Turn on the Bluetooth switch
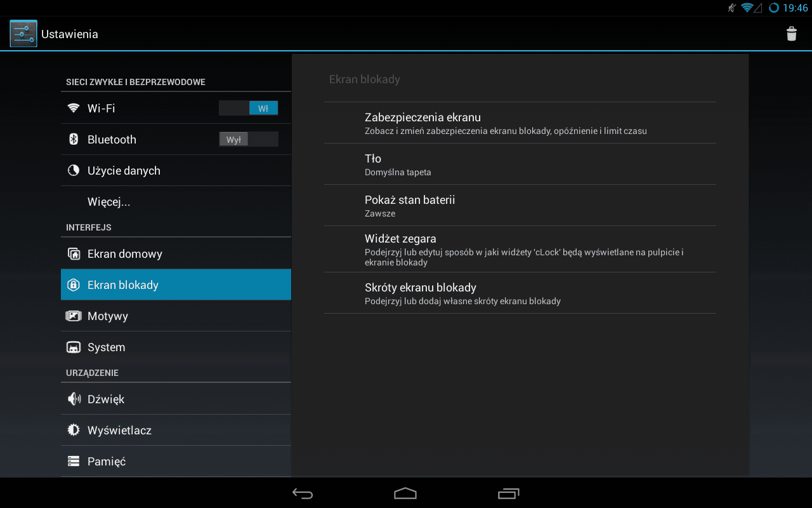 [248, 139]
